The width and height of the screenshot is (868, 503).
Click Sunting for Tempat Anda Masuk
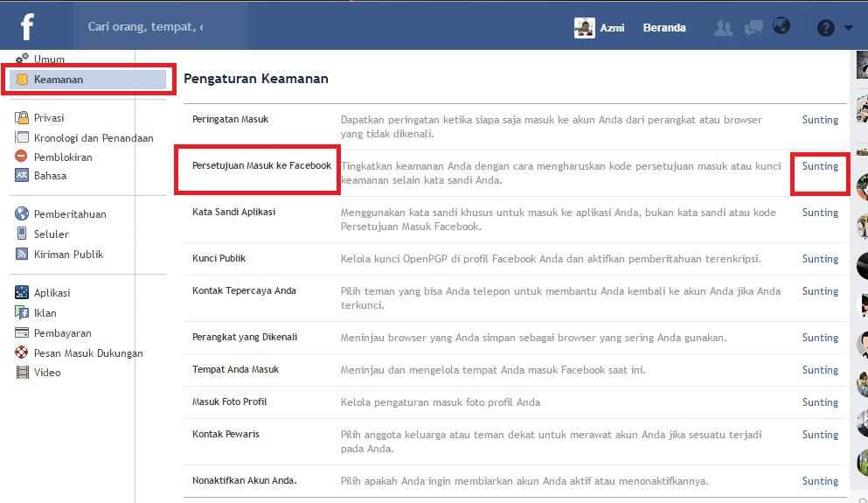(x=820, y=370)
